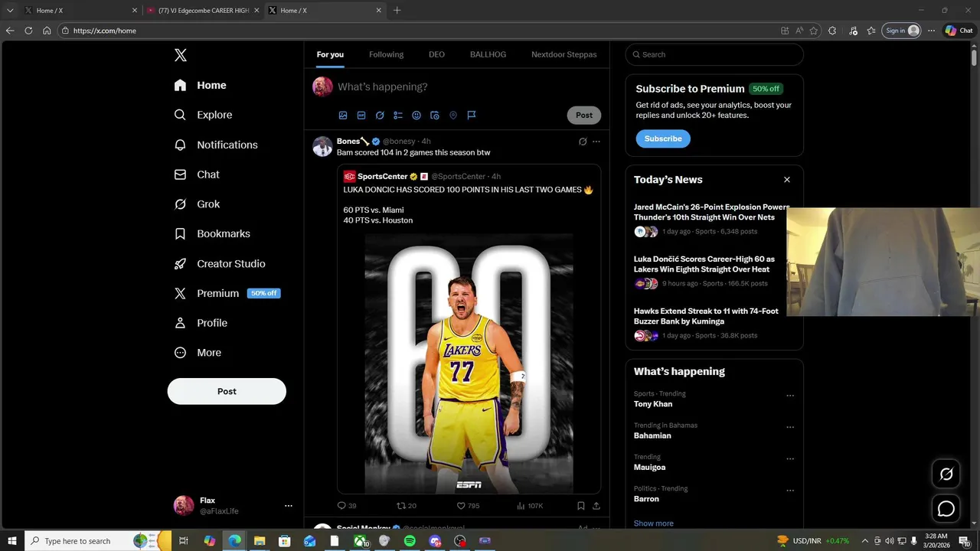Switch to VJ Edgecombe CAREER HIGH browser tab
980x551 pixels.
[x=203, y=11]
